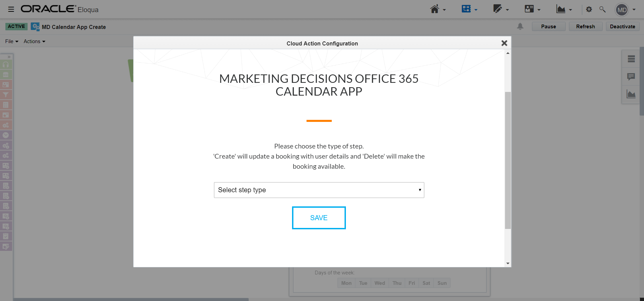644x301 pixels.
Task: Click the Assets pencil-and-paper icon
Action: tap(498, 9)
